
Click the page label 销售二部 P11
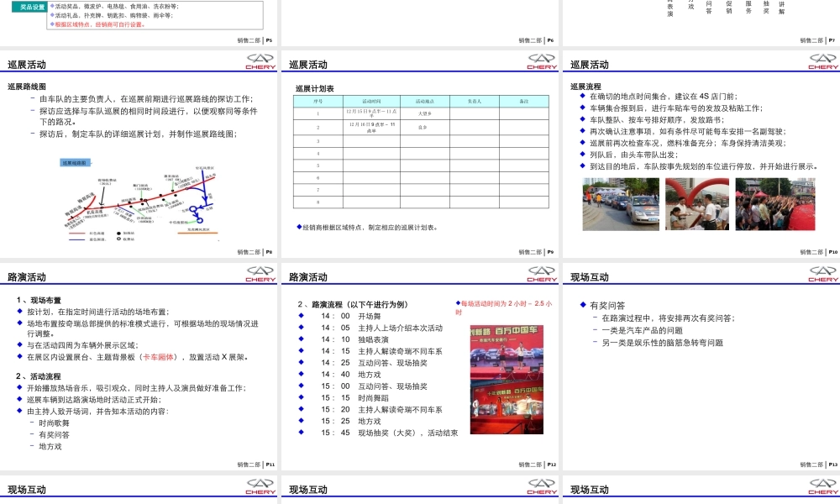pos(255,465)
